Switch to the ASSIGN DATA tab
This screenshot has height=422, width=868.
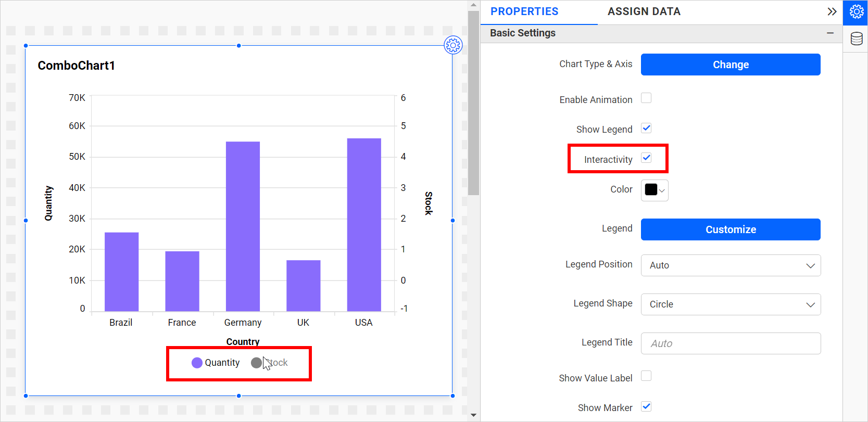[644, 11]
